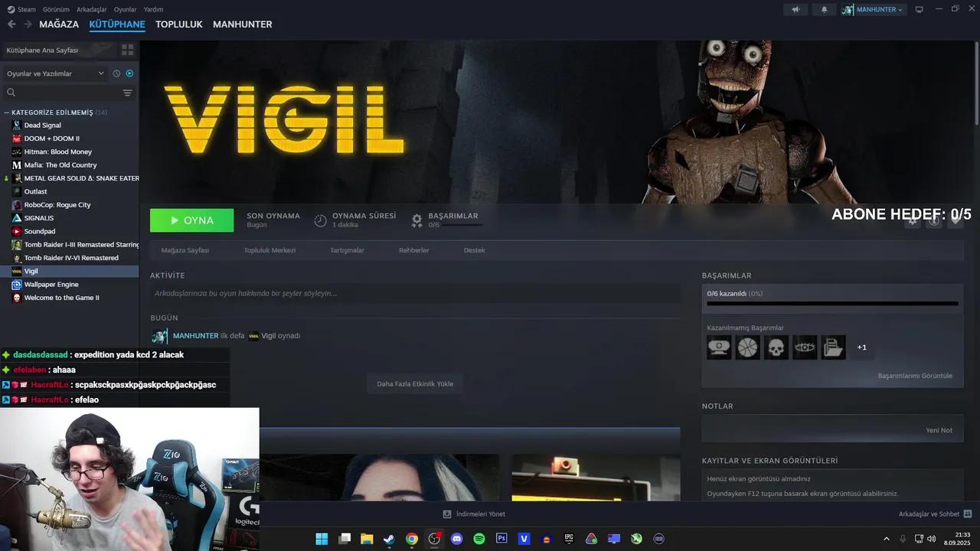Open Destek link
The height and width of the screenshot is (551, 980).
474,250
